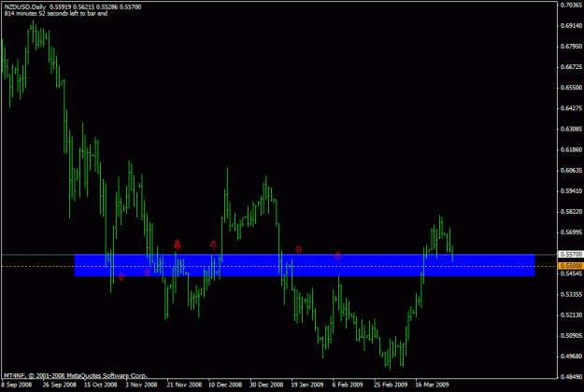The image size is (584, 392).
Task: Click the white 0.55700 current price label
Action: (571, 255)
